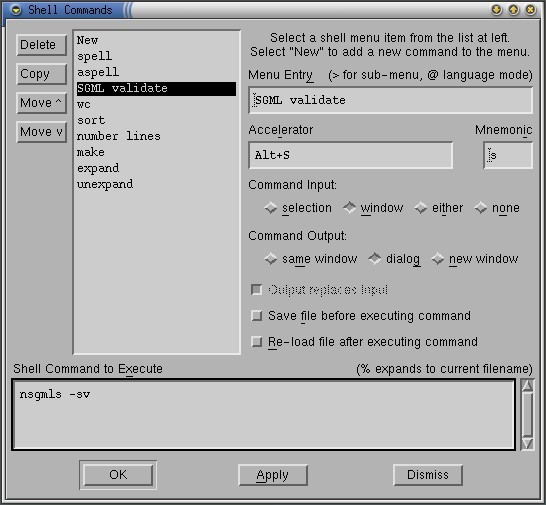
Task: Click the Delete button
Action: [x=41, y=45]
